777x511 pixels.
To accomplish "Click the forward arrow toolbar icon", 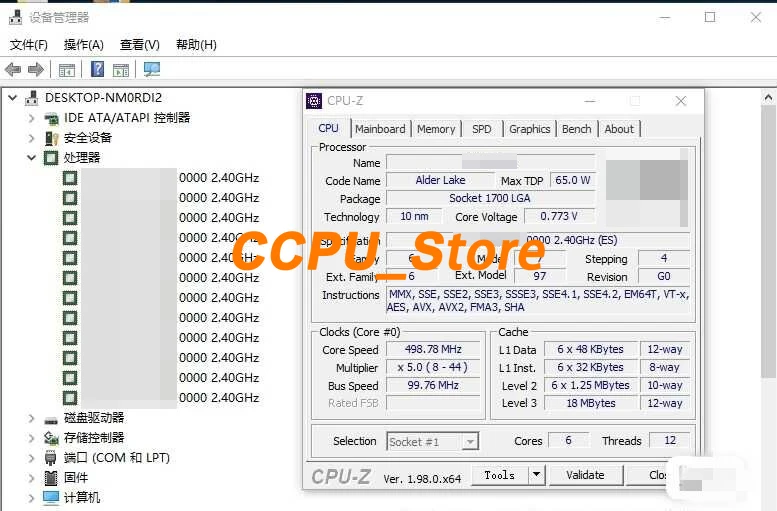I will coord(35,69).
